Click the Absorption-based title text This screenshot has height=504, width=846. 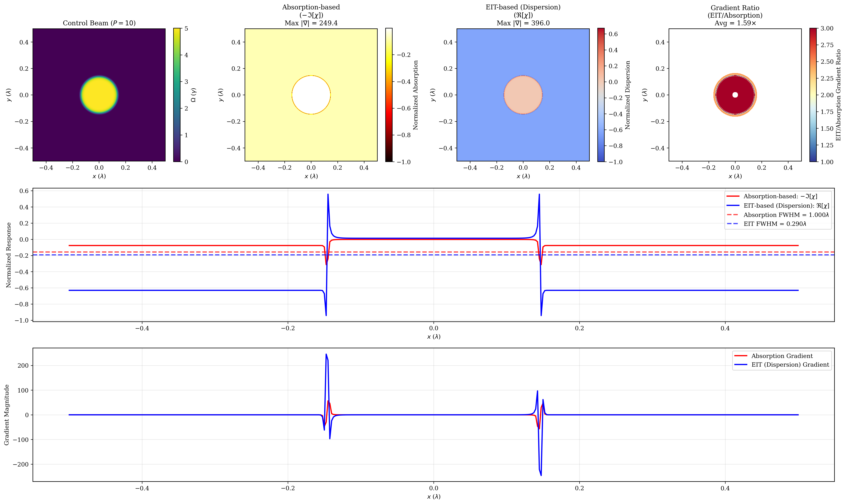click(x=311, y=7)
